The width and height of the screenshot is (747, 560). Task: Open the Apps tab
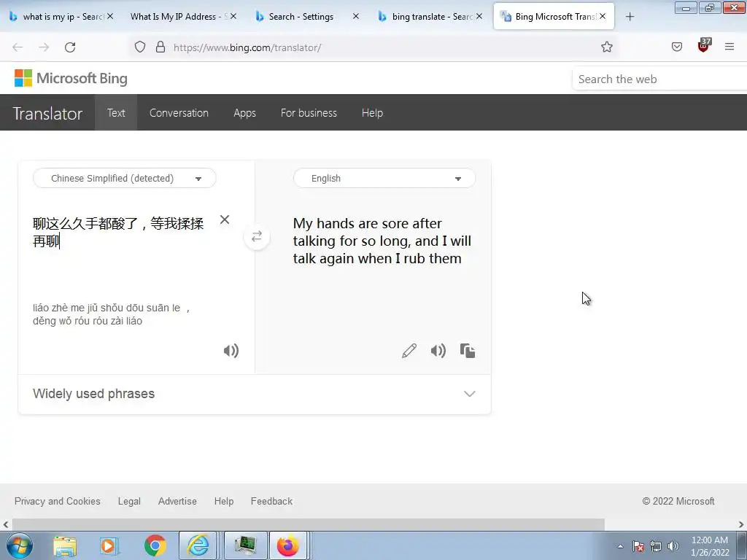[244, 113]
